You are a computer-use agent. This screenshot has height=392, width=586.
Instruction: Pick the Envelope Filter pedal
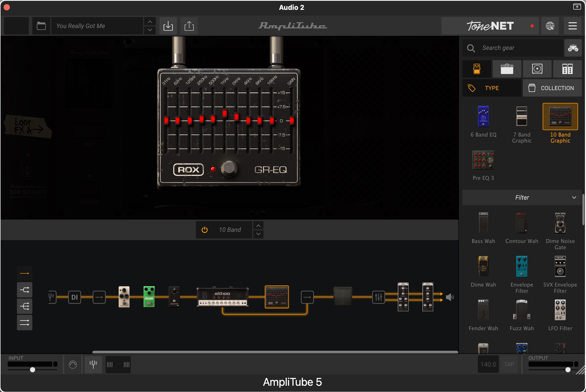522,275
